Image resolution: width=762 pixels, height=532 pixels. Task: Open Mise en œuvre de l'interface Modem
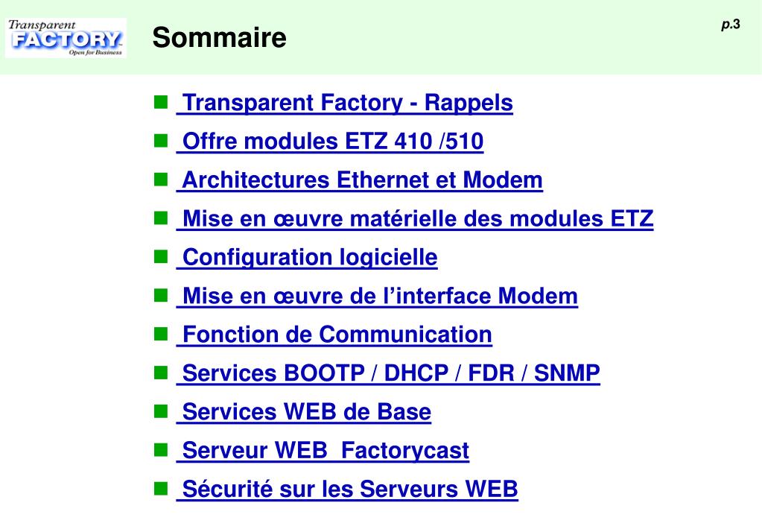pos(377,296)
